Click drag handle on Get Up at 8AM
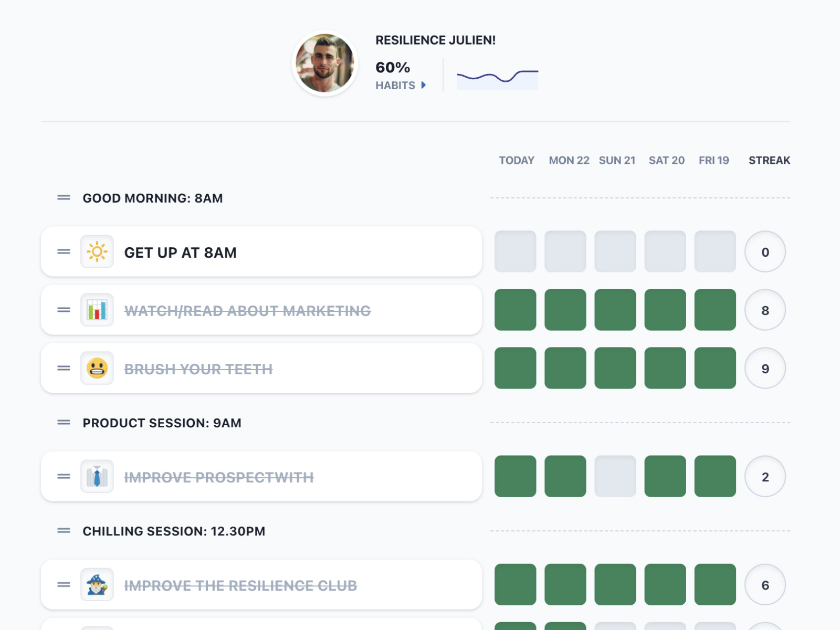This screenshot has height=630, width=840. [x=64, y=252]
